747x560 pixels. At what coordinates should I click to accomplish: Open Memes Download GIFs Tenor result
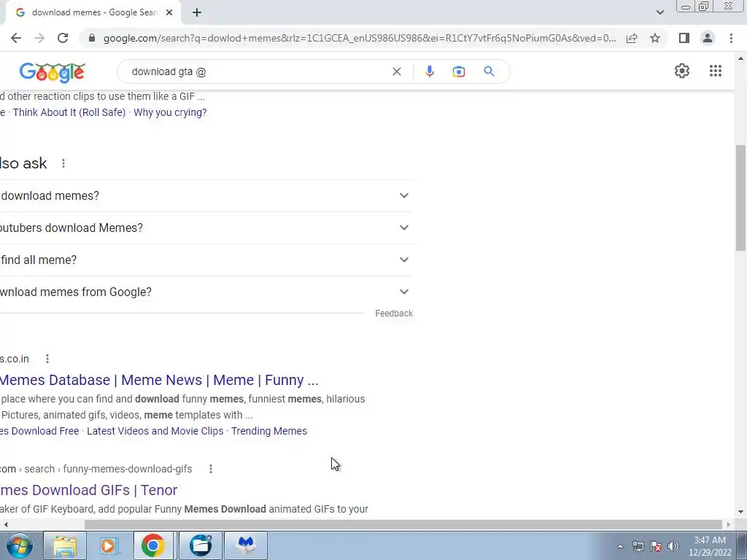tap(88, 490)
